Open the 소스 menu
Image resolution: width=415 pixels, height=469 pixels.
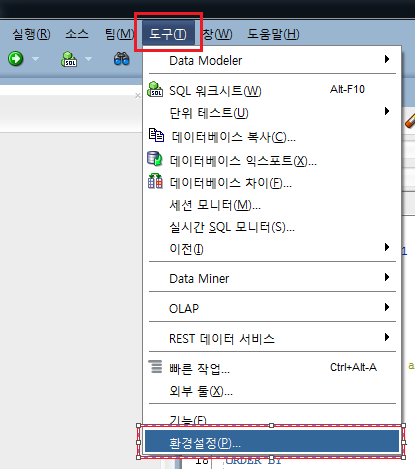pos(77,34)
